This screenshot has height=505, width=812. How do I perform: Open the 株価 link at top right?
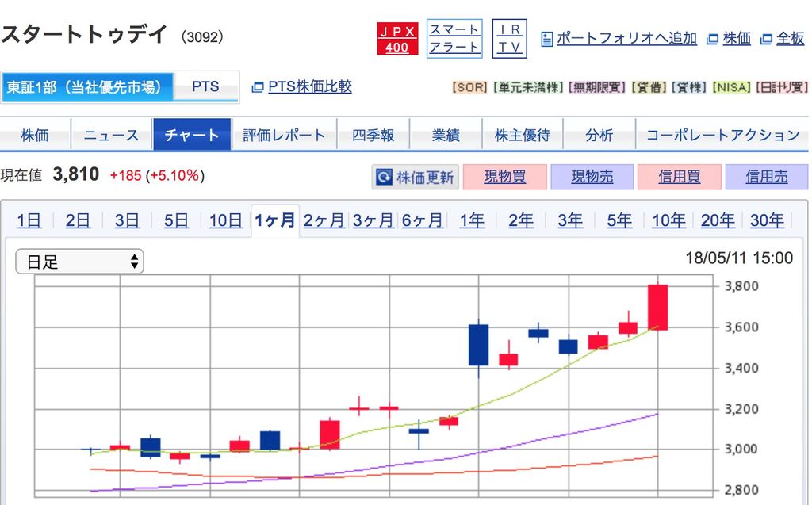pyautogui.click(x=737, y=38)
